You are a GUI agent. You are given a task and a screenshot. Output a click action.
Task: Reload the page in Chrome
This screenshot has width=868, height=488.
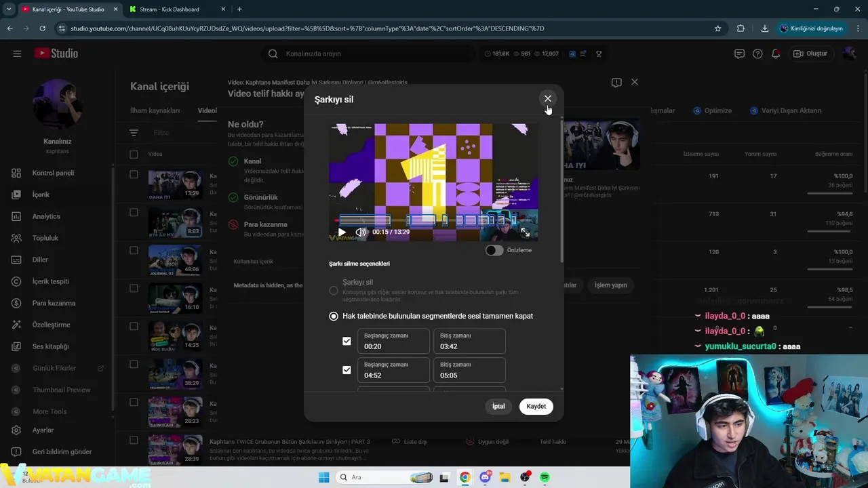[x=42, y=28]
